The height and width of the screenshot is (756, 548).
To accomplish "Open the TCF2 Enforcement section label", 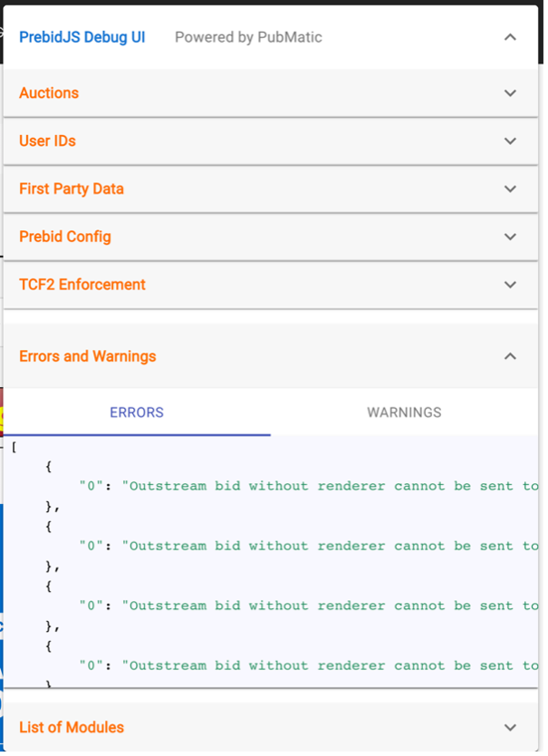I will [82, 285].
